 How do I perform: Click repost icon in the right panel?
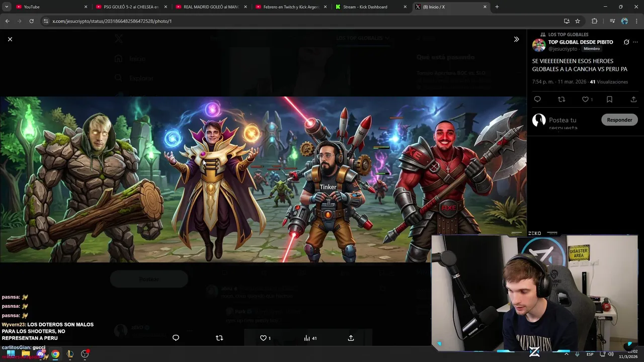click(561, 100)
